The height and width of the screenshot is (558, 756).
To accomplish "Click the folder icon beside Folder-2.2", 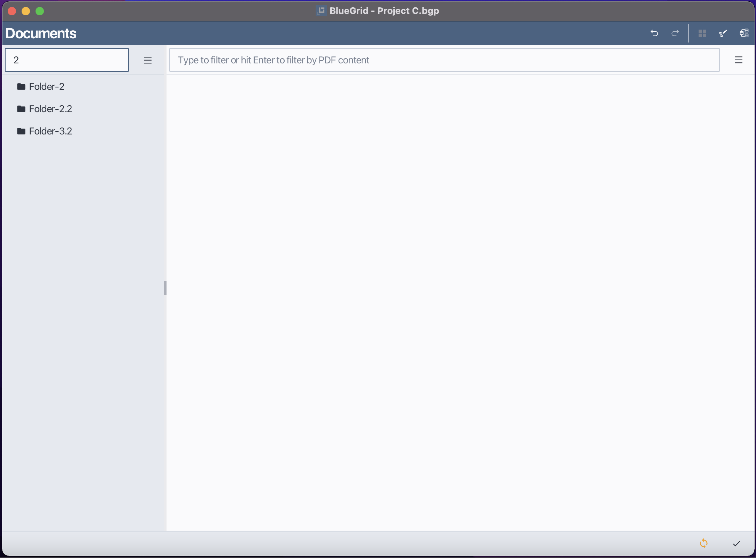I will coord(21,109).
